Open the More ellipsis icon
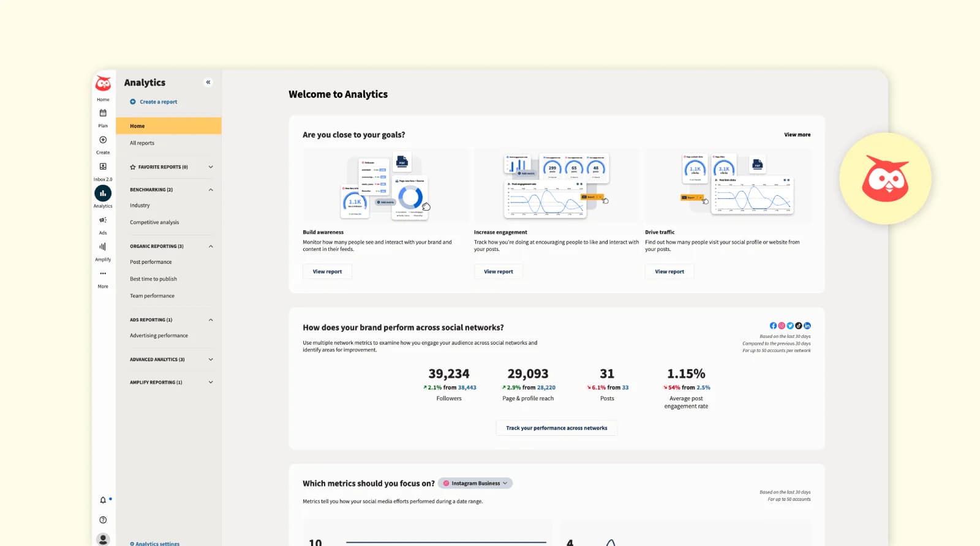The height and width of the screenshot is (546, 980). pyautogui.click(x=103, y=274)
